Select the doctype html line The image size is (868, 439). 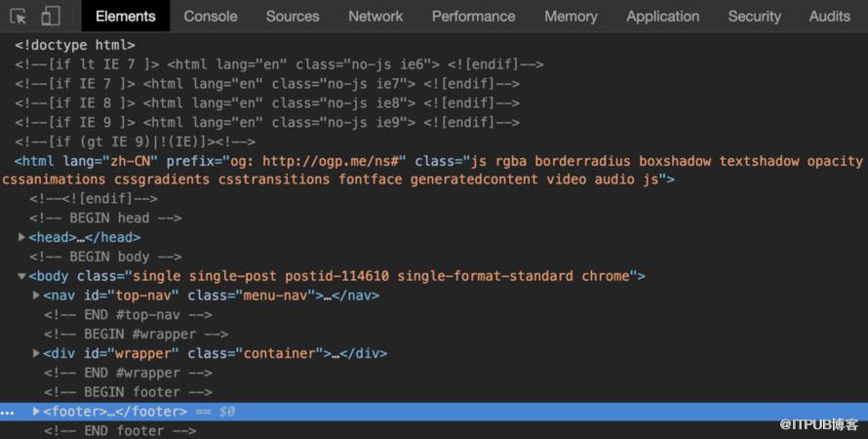click(75, 45)
